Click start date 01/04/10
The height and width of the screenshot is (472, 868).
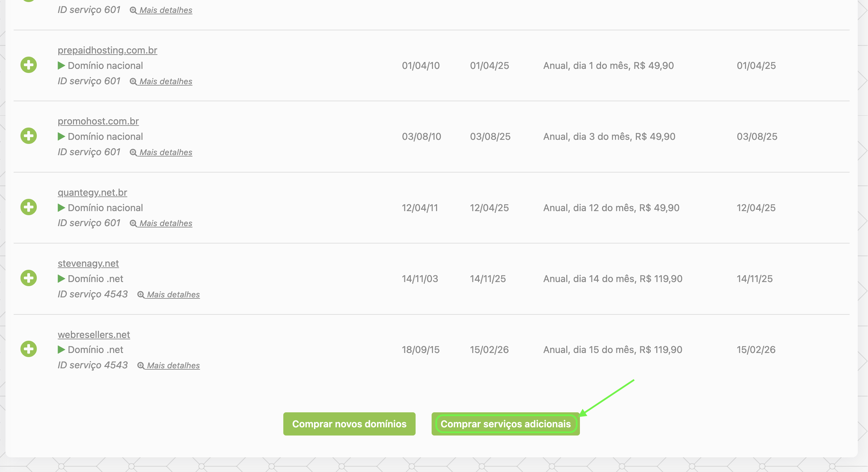[x=421, y=65]
